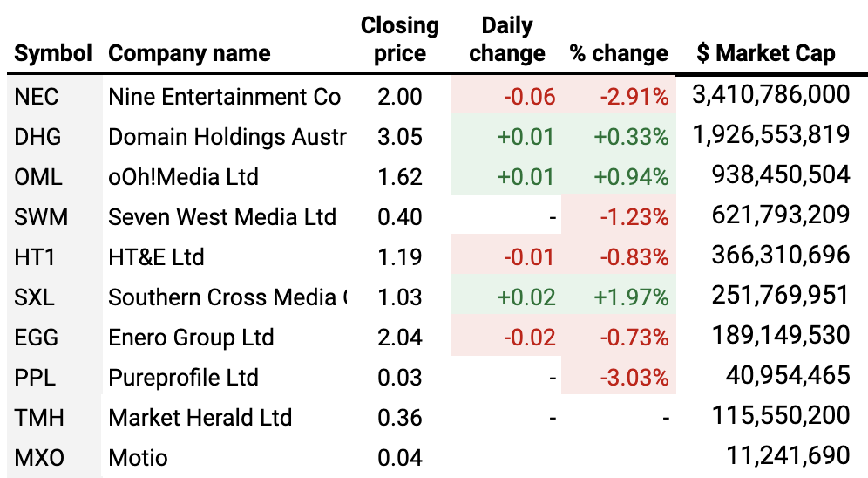The width and height of the screenshot is (868, 478).
Task: Click the HT&E Ltd company name
Action: point(156,257)
